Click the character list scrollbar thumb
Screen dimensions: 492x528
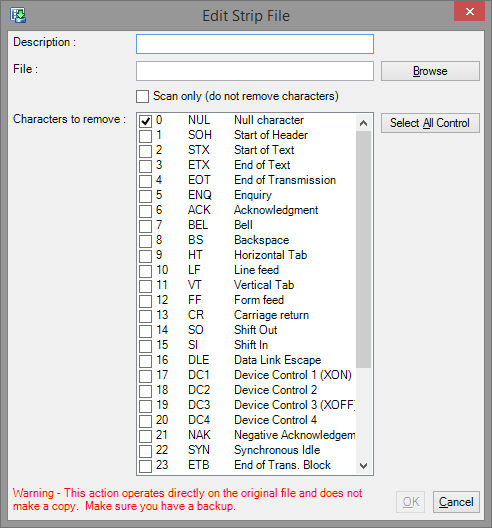click(x=363, y=250)
